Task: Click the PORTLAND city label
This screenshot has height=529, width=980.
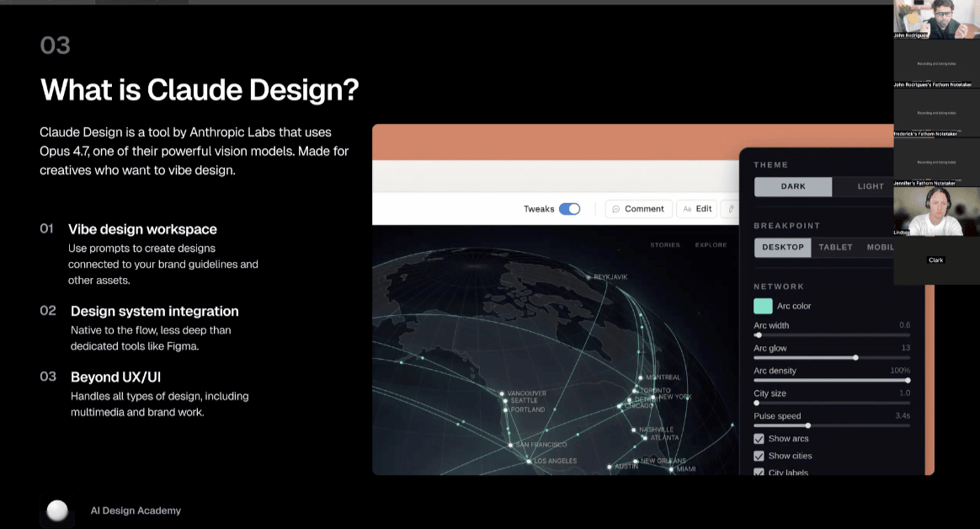Action: coord(528,409)
